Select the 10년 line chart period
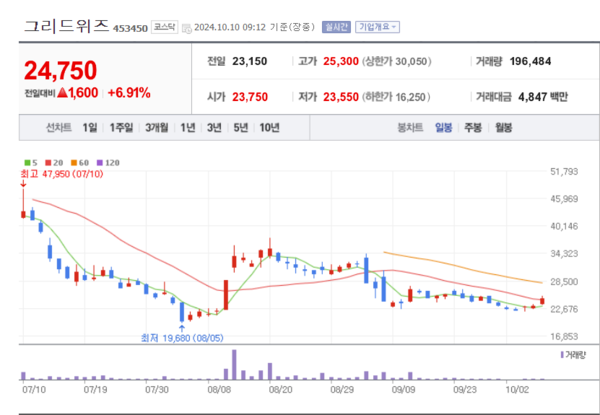Screen dimensions: 600x415 click(269, 128)
